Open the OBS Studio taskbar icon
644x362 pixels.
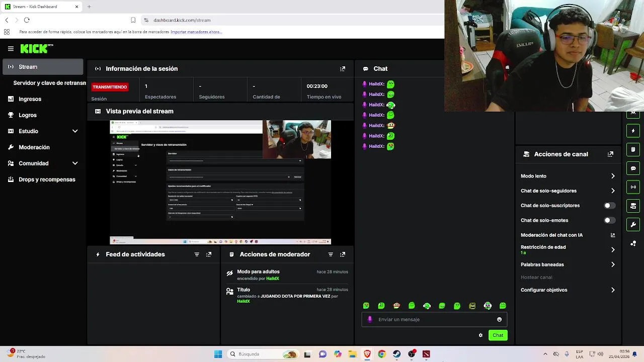(412, 354)
